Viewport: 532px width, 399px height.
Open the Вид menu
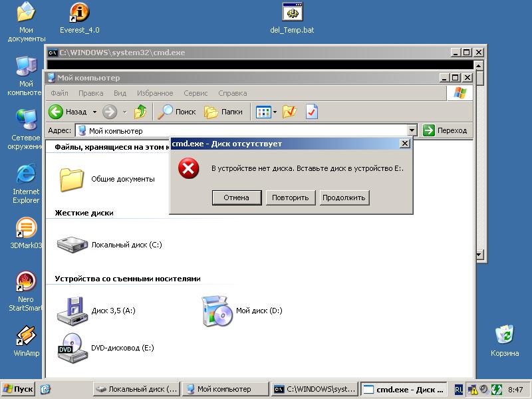coord(120,93)
